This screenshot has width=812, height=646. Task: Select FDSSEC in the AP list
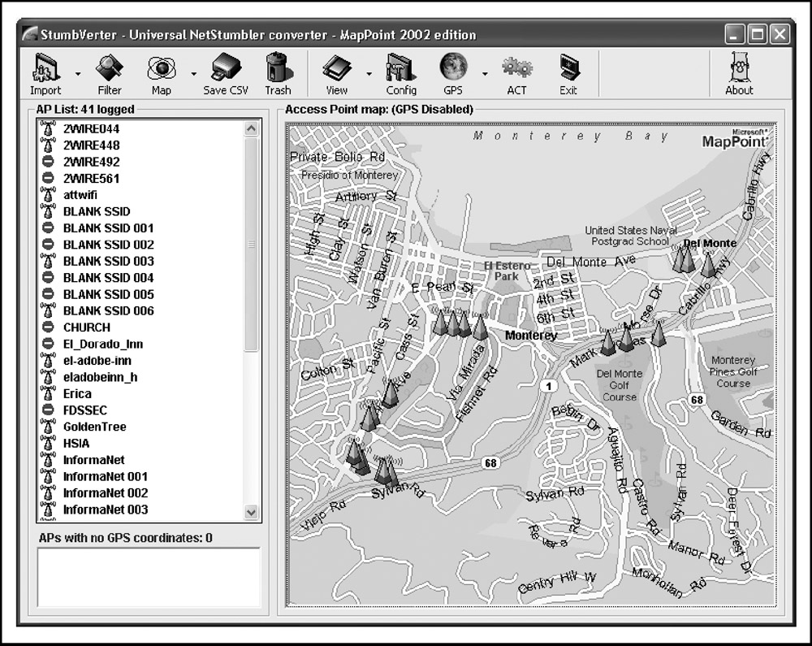click(85, 410)
